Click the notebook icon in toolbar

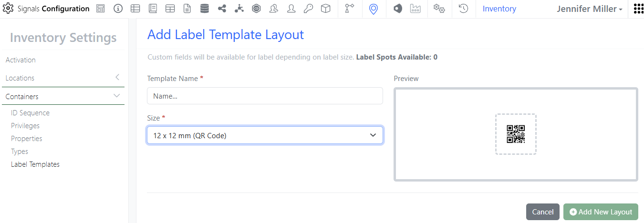[153, 9]
